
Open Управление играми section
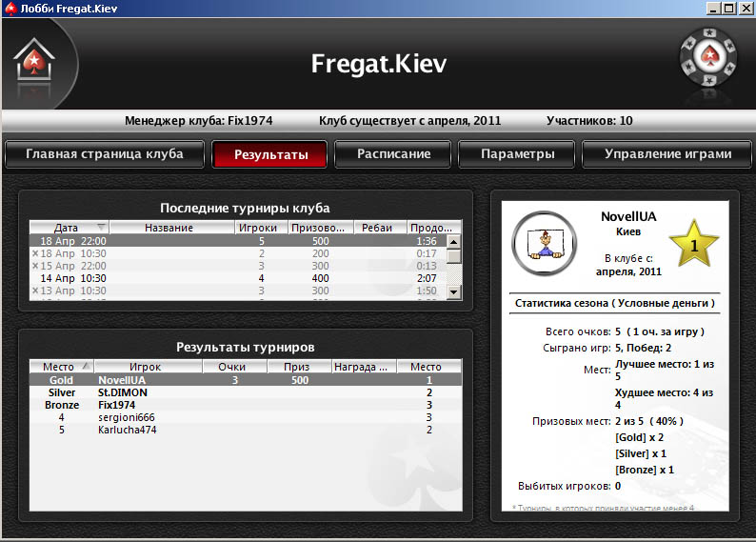[667, 154]
